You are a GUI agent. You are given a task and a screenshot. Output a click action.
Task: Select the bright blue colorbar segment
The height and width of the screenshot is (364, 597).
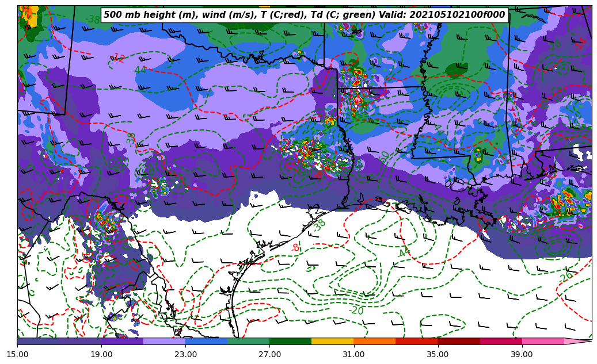(206, 341)
